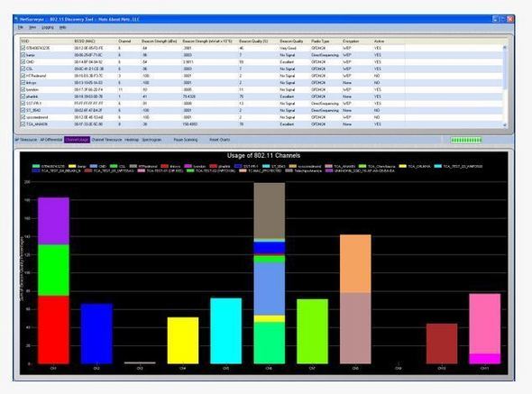Viewport: 532px width, 394px height.
Task: Select the highlighted Channel Usage tab
Action: tap(77, 140)
